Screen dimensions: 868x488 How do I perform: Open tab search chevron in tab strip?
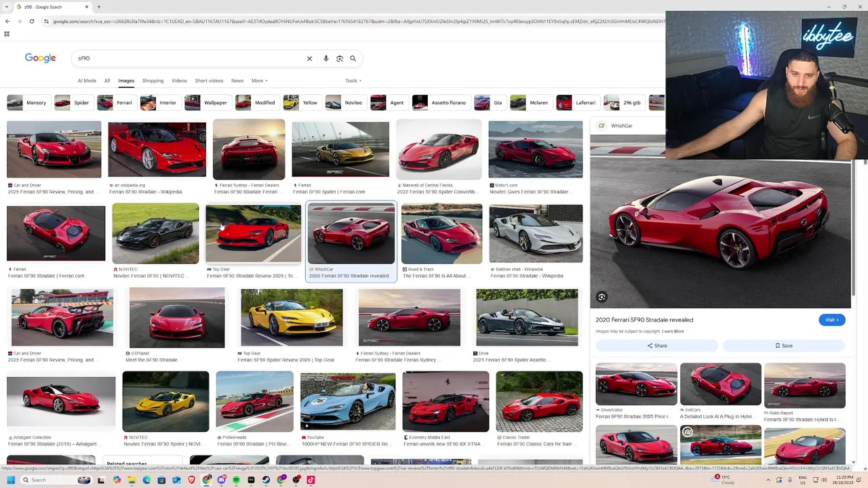point(7,7)
